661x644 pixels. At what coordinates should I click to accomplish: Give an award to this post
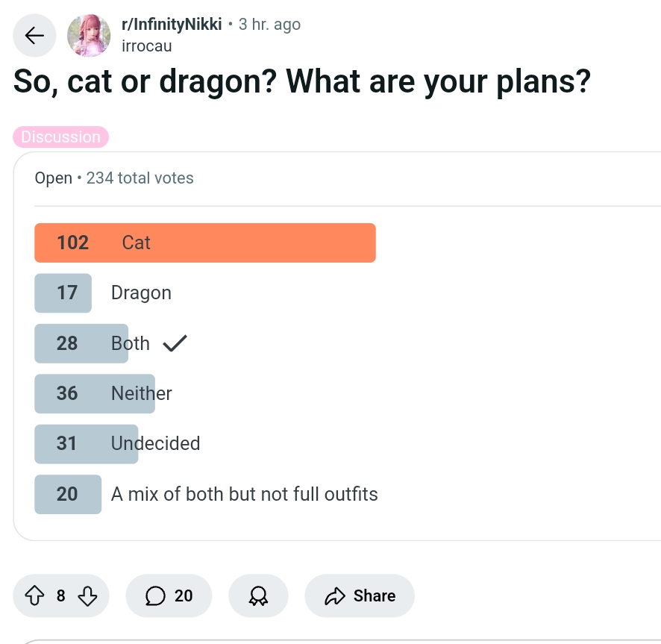tap(258, 595)
